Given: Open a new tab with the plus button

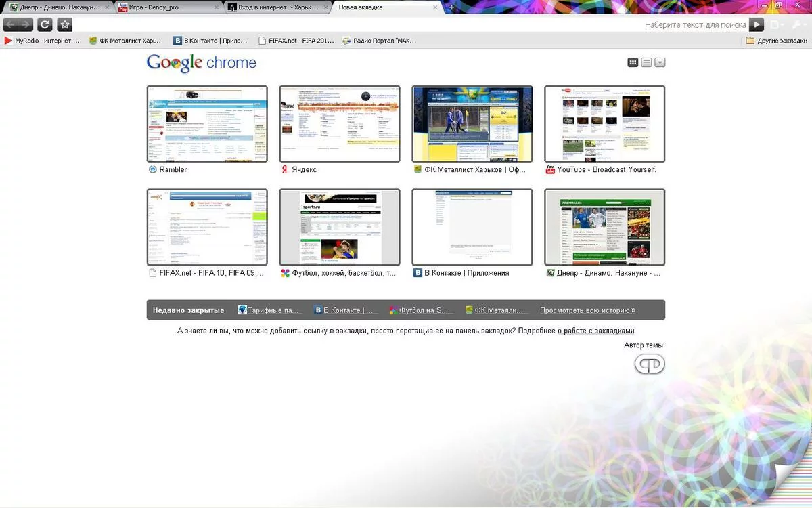Looking at the screenshot, I should pos(452,7).
